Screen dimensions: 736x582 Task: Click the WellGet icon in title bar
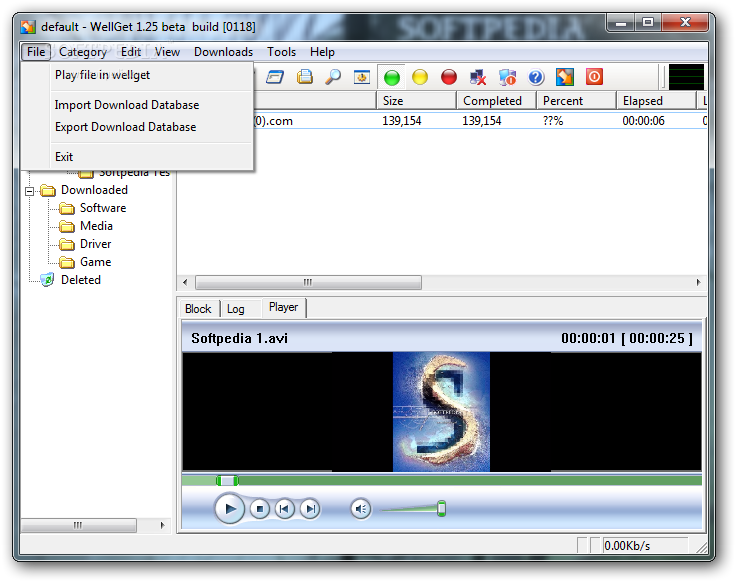28,27
